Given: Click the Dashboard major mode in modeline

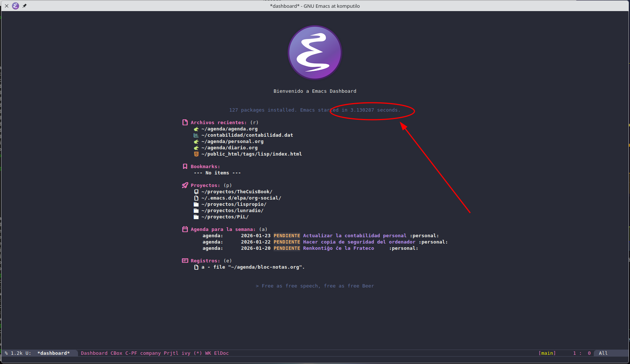Looking at the screenshot, I should pyautogui.click(x=94, y=353).
